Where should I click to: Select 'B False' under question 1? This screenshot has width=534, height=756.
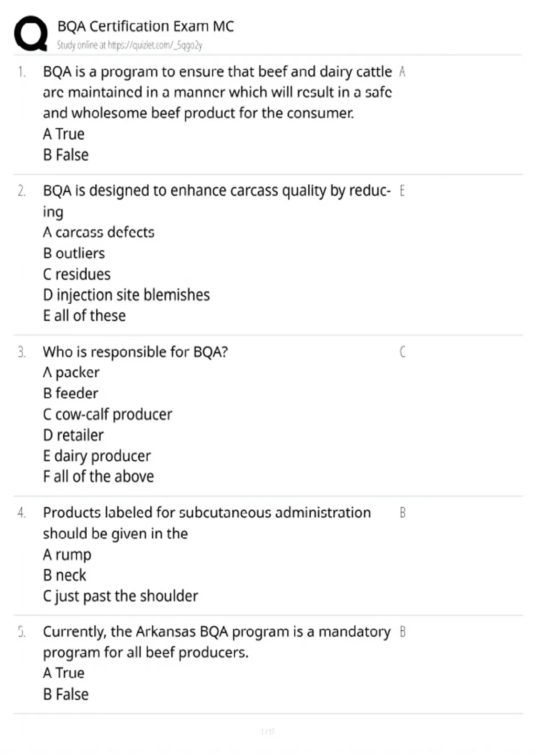pos(66,155)
